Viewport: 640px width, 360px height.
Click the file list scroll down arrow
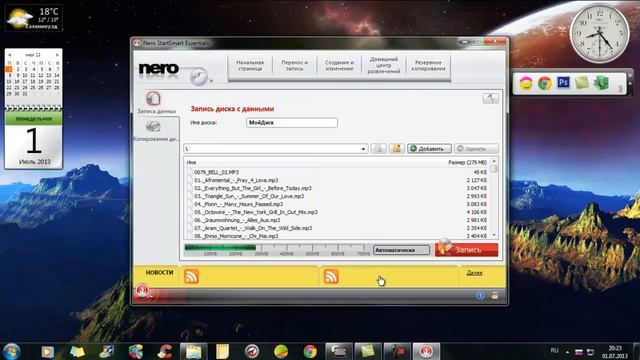(494, 235)
